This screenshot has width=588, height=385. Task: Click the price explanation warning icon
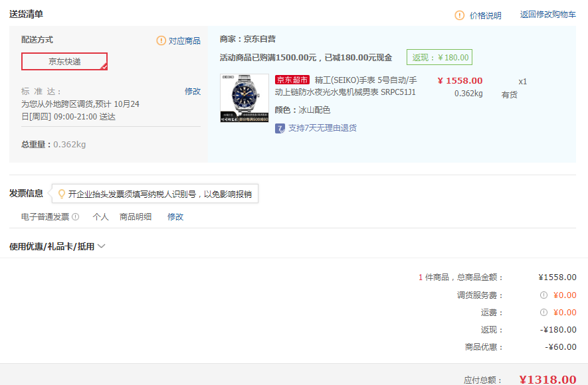tap(459, 15)
